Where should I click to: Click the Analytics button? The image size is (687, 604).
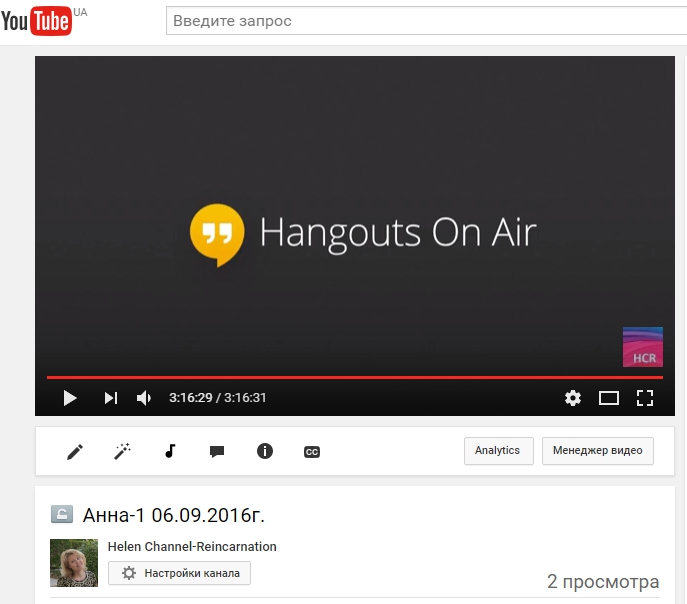(x=498, y=451)
